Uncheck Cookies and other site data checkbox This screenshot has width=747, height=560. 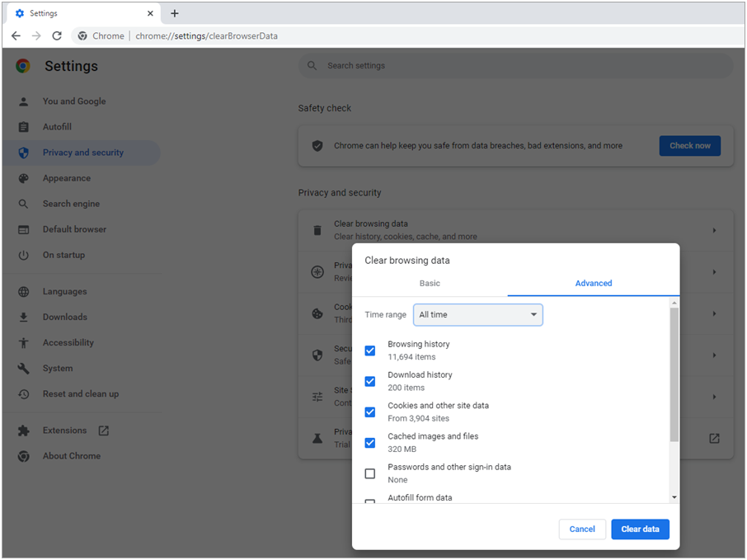pyautogui.click(x=369, y=412)
